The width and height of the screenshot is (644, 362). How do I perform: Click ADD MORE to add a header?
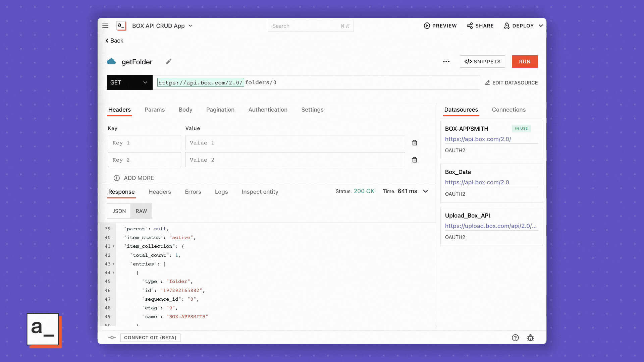point(134,178)
